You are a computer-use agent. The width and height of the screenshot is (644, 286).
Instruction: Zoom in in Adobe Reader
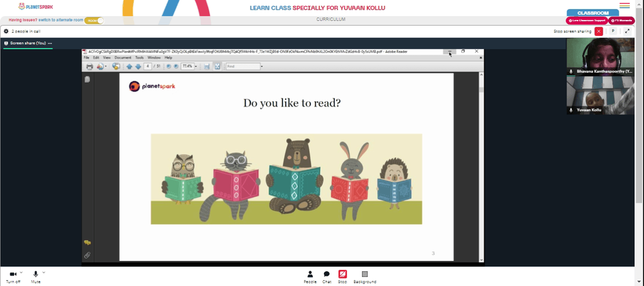[x=176, y=66]
